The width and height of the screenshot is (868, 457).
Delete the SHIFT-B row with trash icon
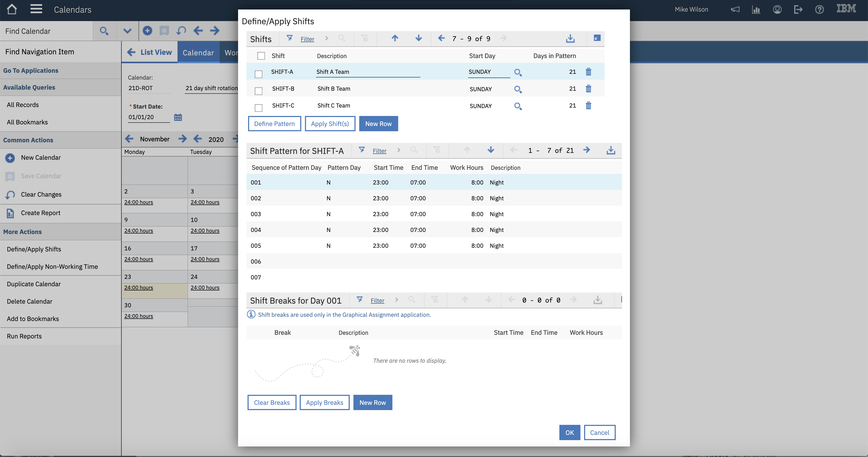click(x=588, y=89)
